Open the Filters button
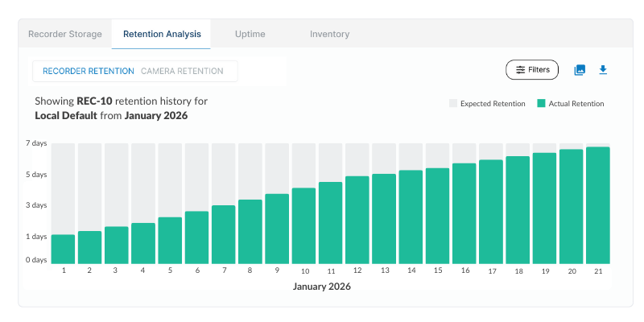The width and height of the screenshot is (644, 322). coord(532,70)
